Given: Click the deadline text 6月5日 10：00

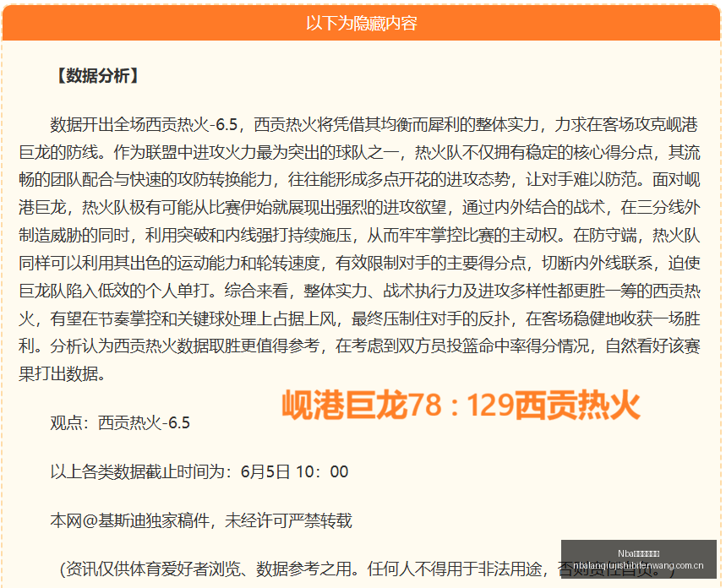Looking at the screenshot, I should click(x=294, y=471).
